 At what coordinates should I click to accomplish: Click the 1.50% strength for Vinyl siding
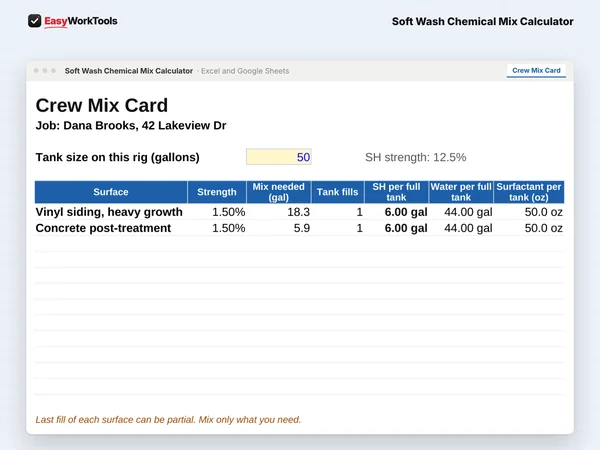[x=228, y=212]
